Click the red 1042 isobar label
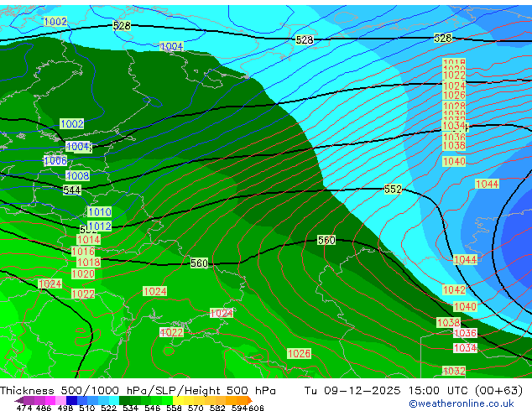The width and height of the screenshot is (532, 411). coord(454,290)
